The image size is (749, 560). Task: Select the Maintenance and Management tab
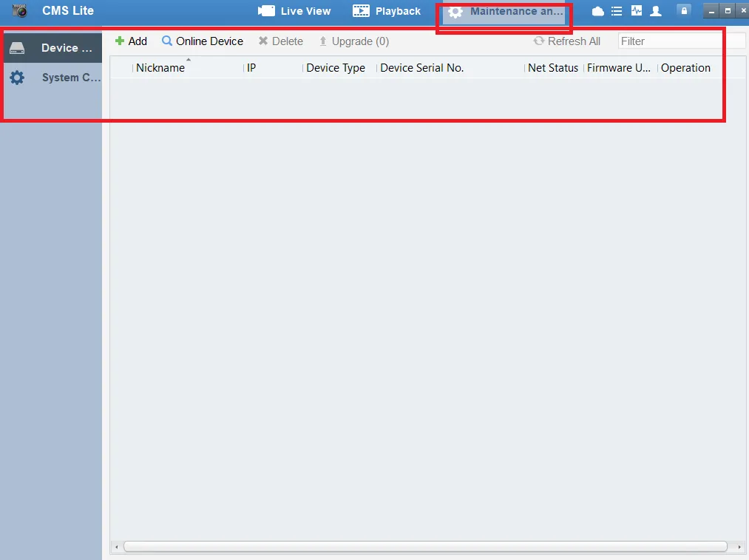(x=506, y=12)
